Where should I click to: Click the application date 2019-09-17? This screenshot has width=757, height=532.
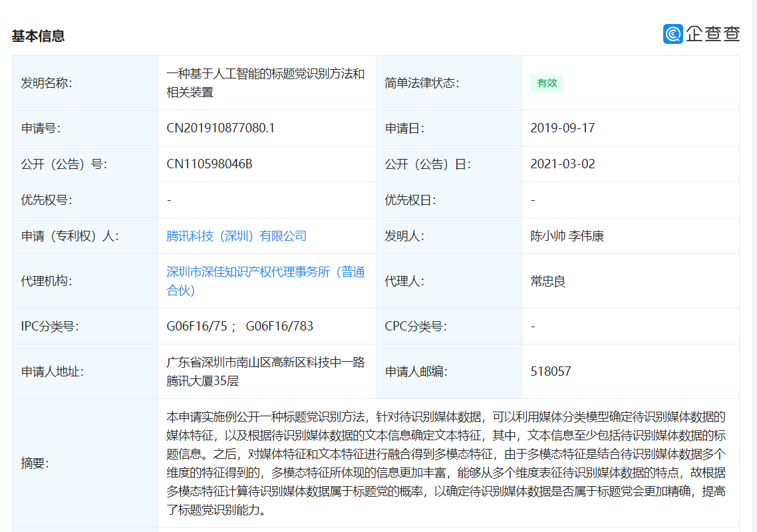tap(562, 128)
